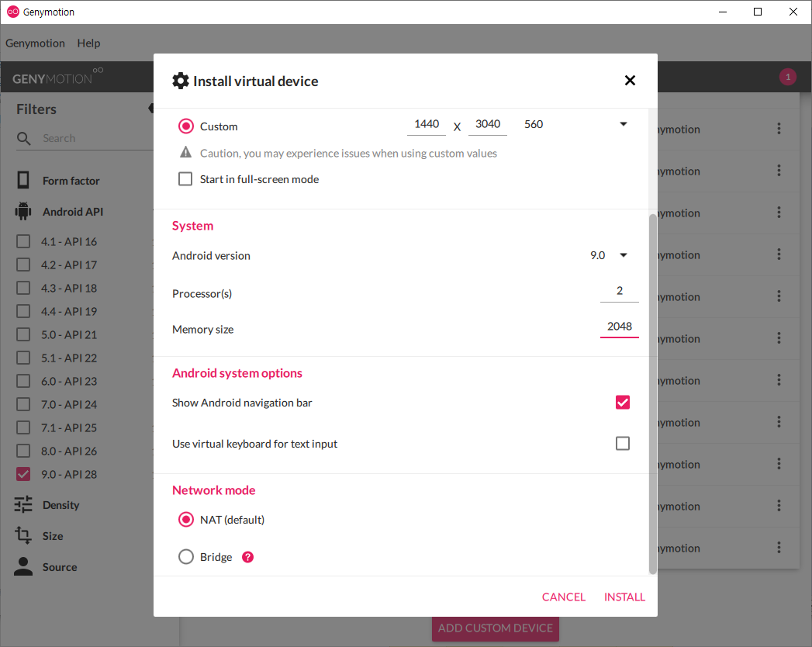Click the ADD CUSTOM DEVICE button
The height and width of the screenshot is (647, 812).
tap(495, 628)
